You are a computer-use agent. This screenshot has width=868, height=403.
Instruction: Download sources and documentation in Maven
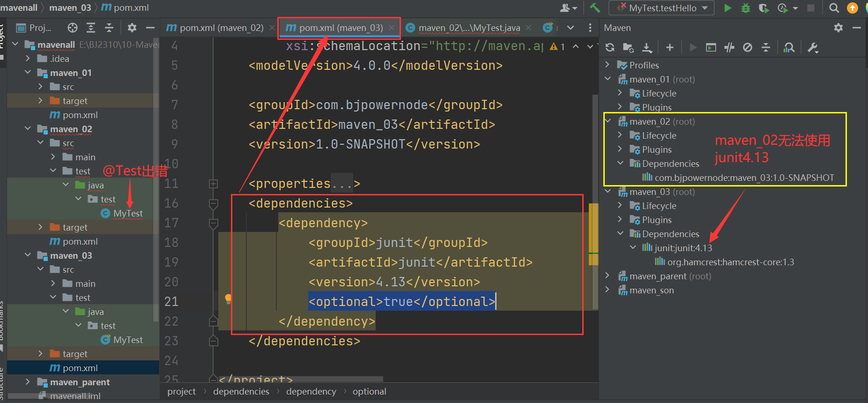(647, 47)
